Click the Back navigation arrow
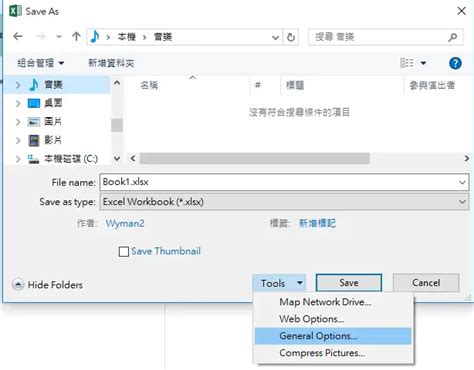The width and height of the screenshot is (474, 370). point(18,36)
